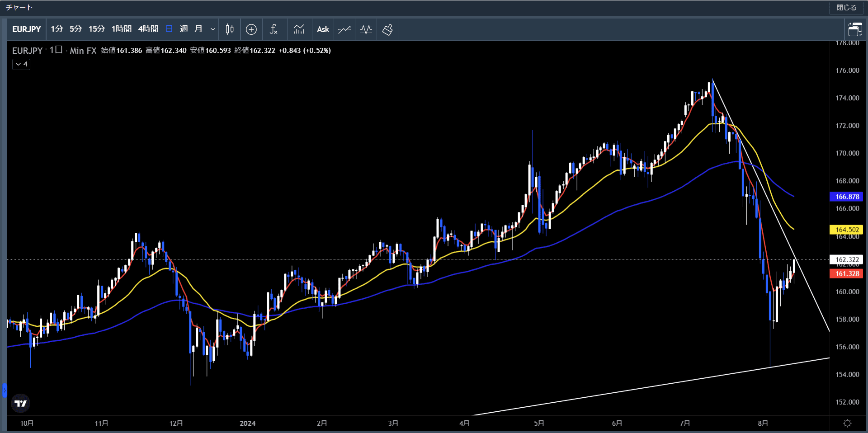This screenshot has width=868, height=433.
Task: Click the 2024 label on time axis
Action: point(247,424)
